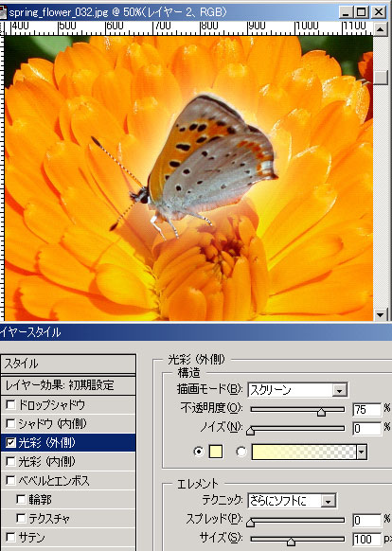The image size is (392, 551).
Task: Click the image window scroll up arrow
Action: click(380, 28)
